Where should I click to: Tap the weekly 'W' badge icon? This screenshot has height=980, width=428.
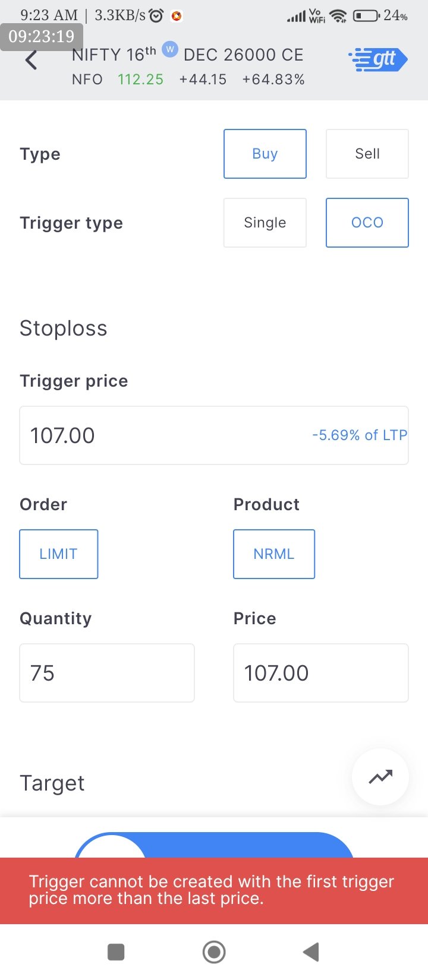point(170,49)
